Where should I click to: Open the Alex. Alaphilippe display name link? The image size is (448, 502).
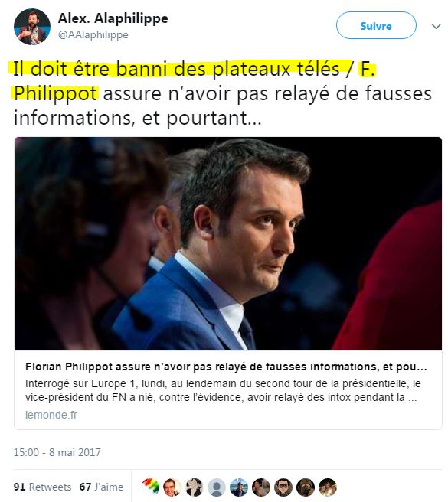pos(113,18)
